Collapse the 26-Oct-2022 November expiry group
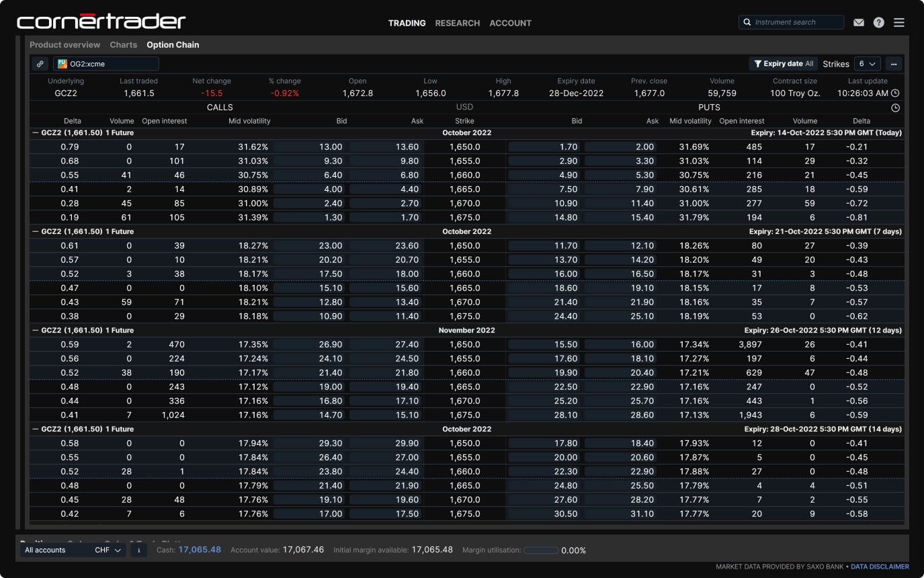The width and height of the screenshot is (924, 578). 35,331
